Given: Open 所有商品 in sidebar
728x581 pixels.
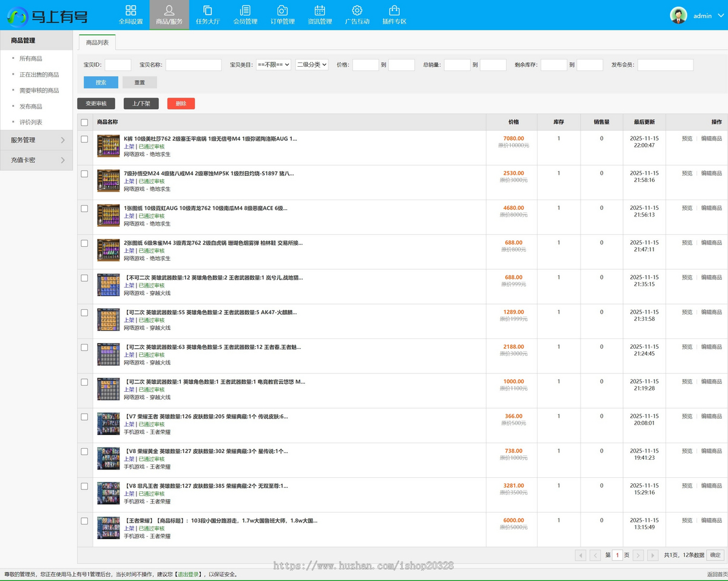Looking at the screenshot, I should click(x=31, y=59).
